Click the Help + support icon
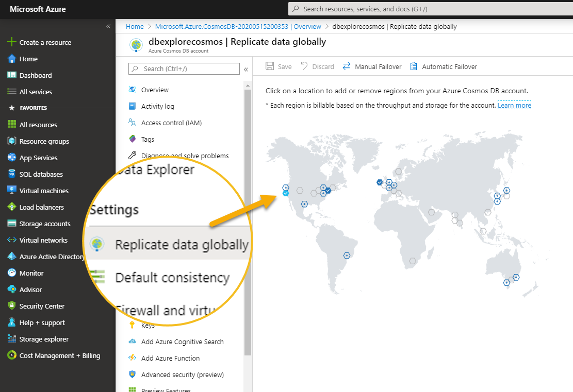 pyautogui.click(x=12, y=322)
